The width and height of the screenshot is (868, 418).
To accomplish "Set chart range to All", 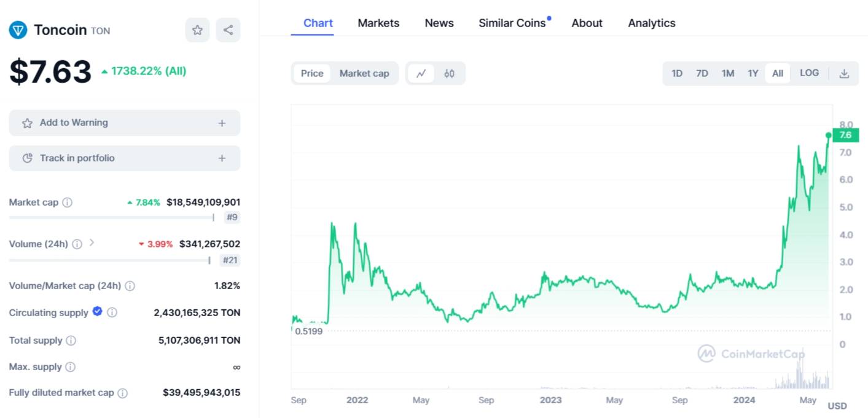I will click(778, 74).
